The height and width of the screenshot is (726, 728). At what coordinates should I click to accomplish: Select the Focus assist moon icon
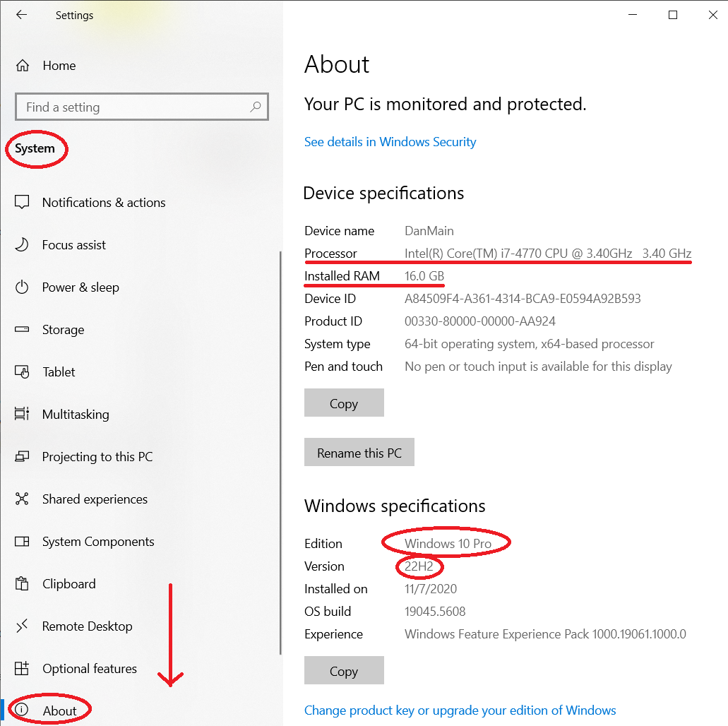click(23, 245)
